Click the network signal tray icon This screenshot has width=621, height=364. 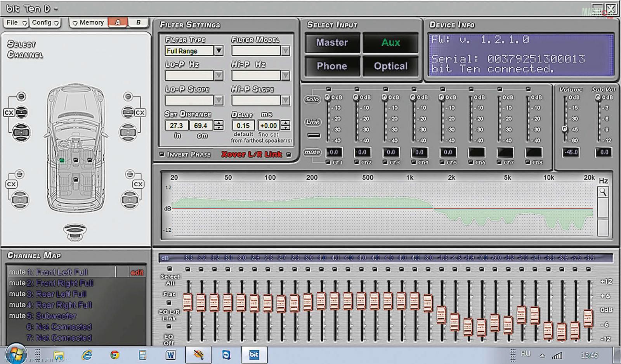point(557,355)
